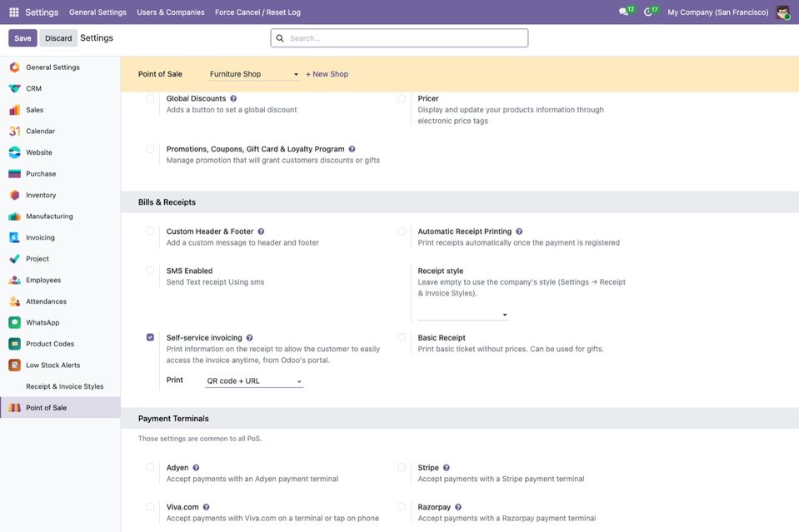The height and width of the screenshot is (532, 799).
Task: Enable the Global Discounts checkbox
Action: (x=150, y=99)
